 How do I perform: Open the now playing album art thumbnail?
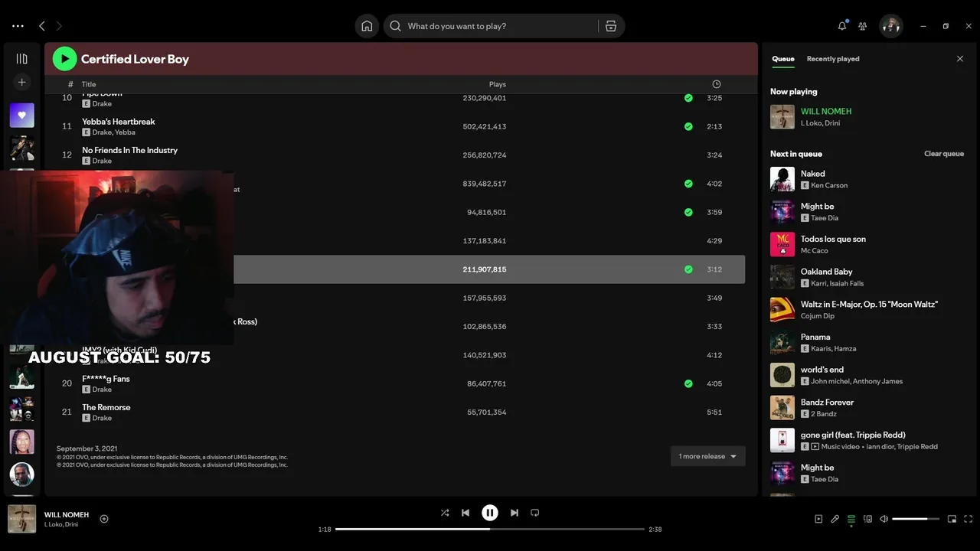21,519
